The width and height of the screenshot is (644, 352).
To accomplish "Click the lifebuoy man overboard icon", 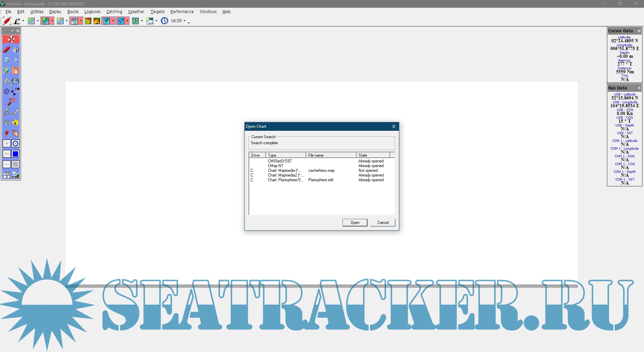I will click(11, 39).
